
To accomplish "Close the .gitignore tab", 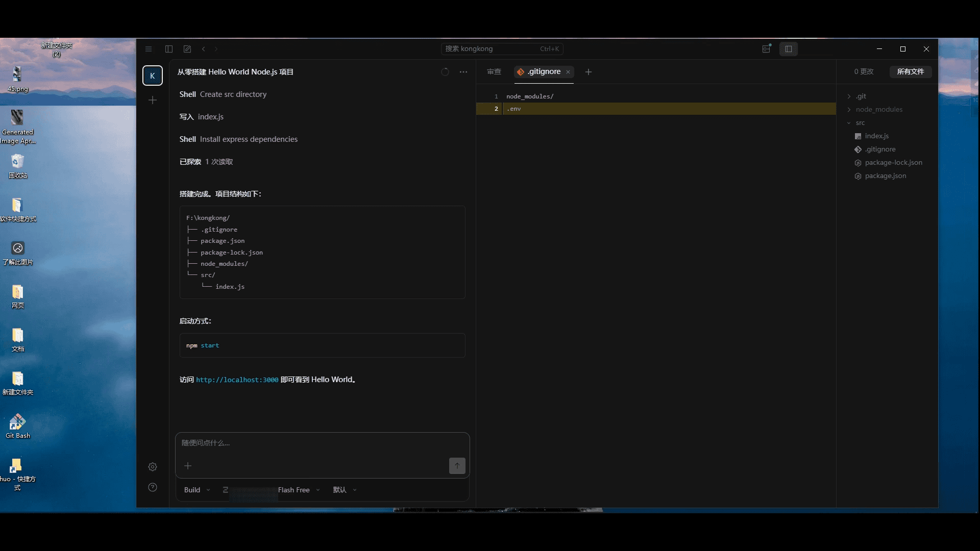I will tap(568, 72).
